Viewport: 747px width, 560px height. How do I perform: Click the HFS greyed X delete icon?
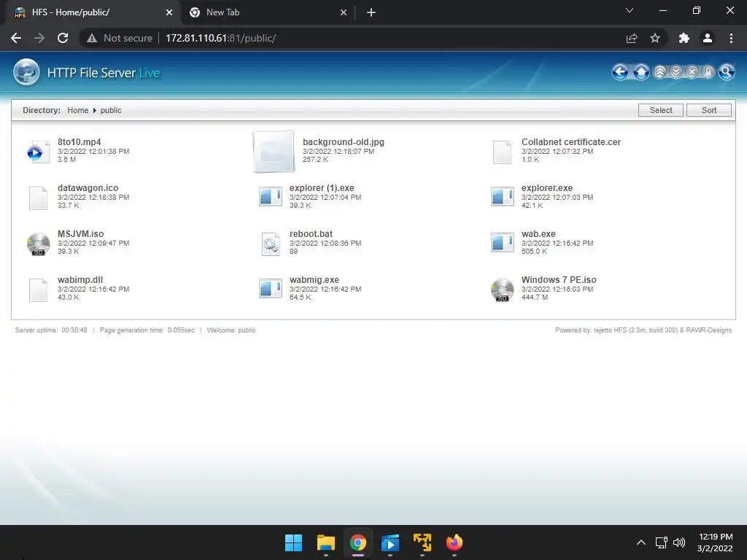point(692,72)
